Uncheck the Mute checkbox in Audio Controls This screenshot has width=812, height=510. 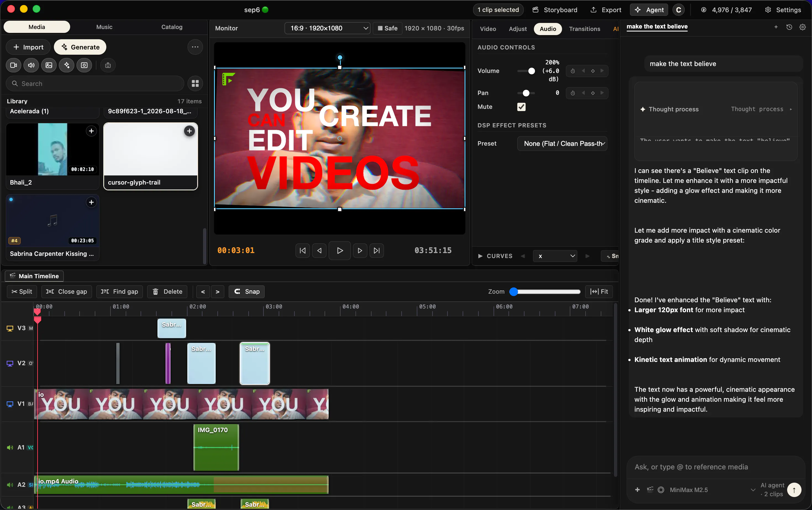point(521,107)
